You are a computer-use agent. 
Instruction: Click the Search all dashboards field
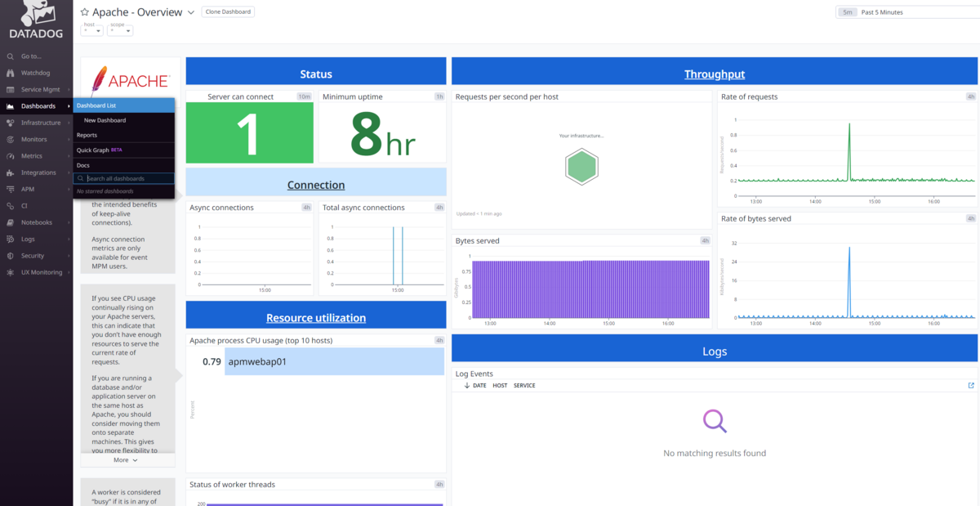(128, 178)
